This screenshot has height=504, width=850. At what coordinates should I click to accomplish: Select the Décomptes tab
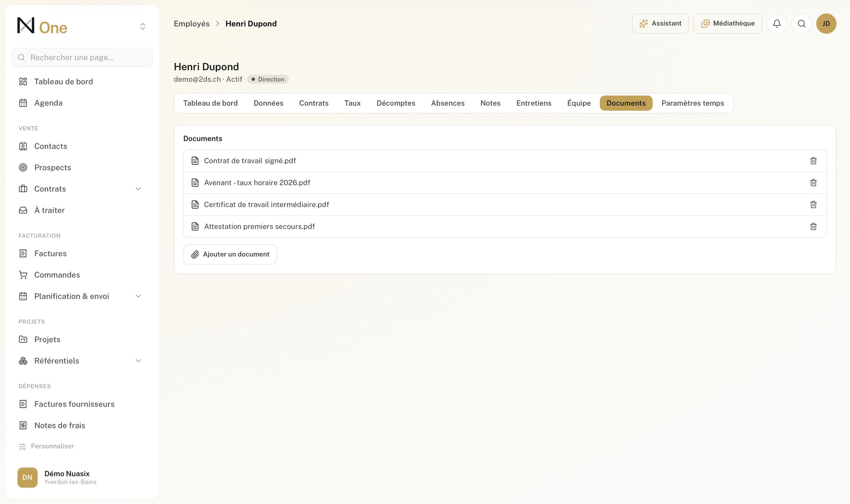click(x=396, y=103)
